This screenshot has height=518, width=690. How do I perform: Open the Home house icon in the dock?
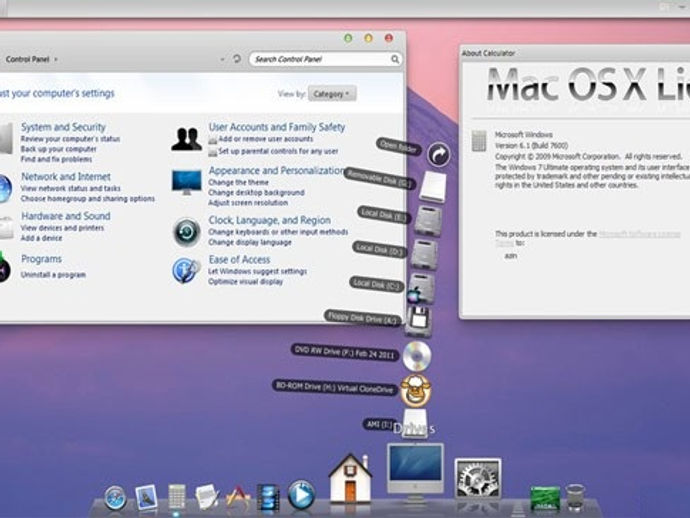[x=350, y=478]
